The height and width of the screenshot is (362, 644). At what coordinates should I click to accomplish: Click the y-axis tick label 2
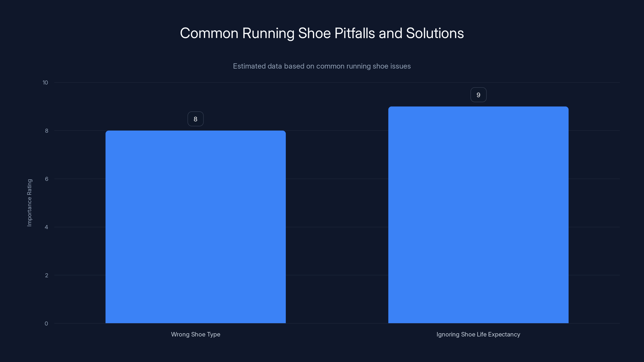[46, 275]
